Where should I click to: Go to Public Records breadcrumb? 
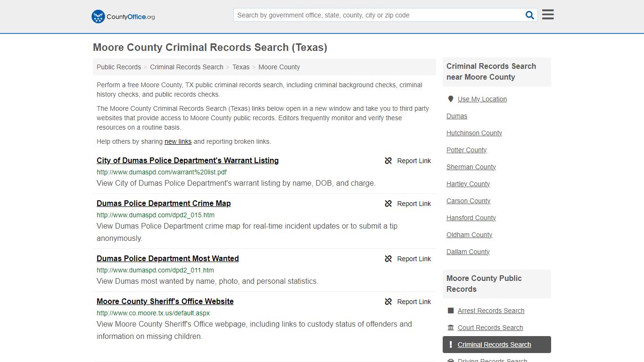tap(119, 67)
